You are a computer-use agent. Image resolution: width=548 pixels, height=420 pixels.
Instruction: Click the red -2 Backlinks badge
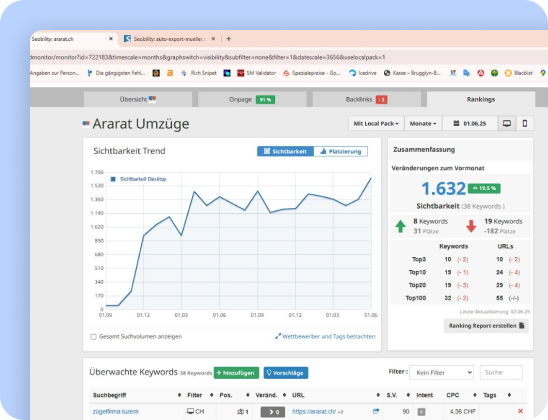382,100
